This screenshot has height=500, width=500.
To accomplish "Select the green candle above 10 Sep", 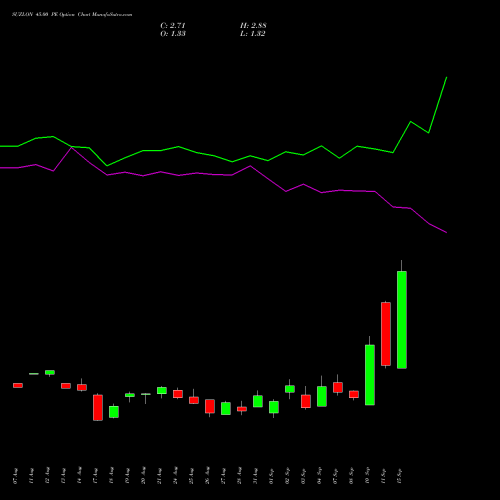I will (370, 375).
